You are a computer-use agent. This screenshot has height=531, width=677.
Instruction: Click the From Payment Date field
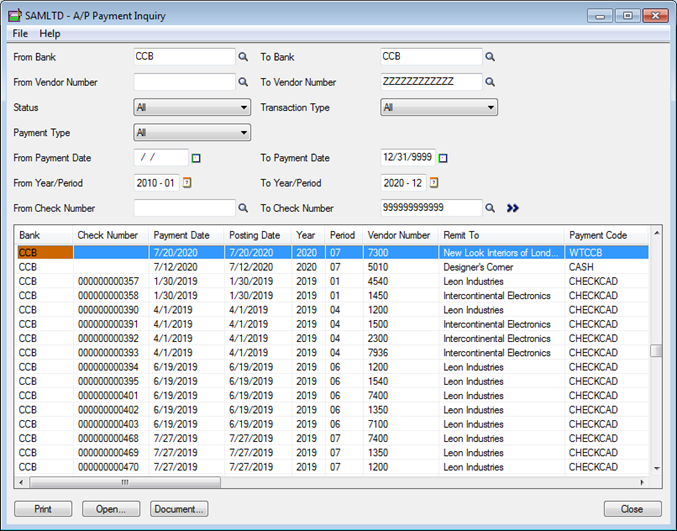[x=161, y=158]
